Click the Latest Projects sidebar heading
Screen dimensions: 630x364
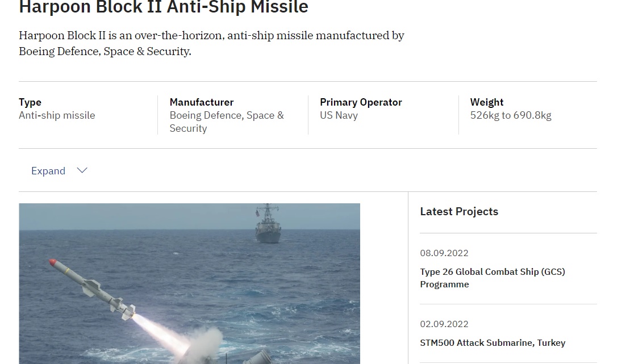[459, 211]
